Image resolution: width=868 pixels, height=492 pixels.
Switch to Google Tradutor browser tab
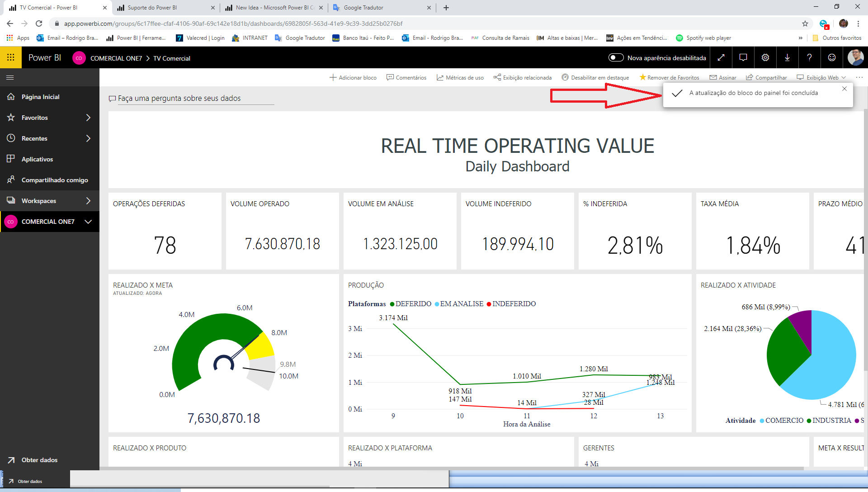coord(382,8)
